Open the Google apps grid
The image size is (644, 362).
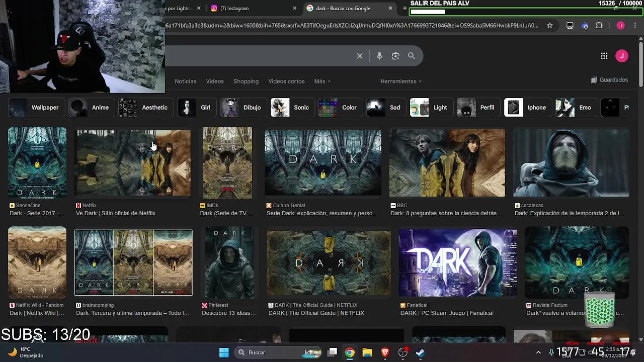[604, 56]
